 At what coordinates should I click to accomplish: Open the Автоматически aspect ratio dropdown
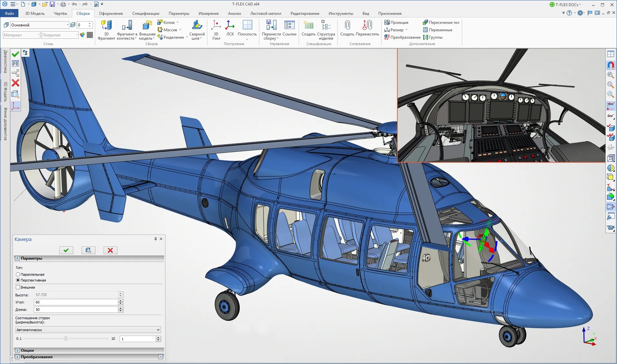88,330
